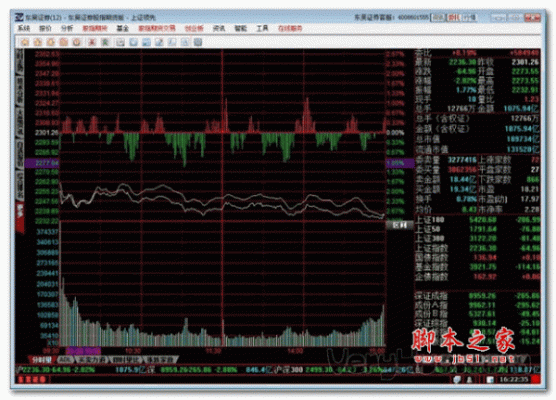Open the 资讯 menu
Image resolution: width=556 pixels, height=400 pixels.
coord(219,28)
